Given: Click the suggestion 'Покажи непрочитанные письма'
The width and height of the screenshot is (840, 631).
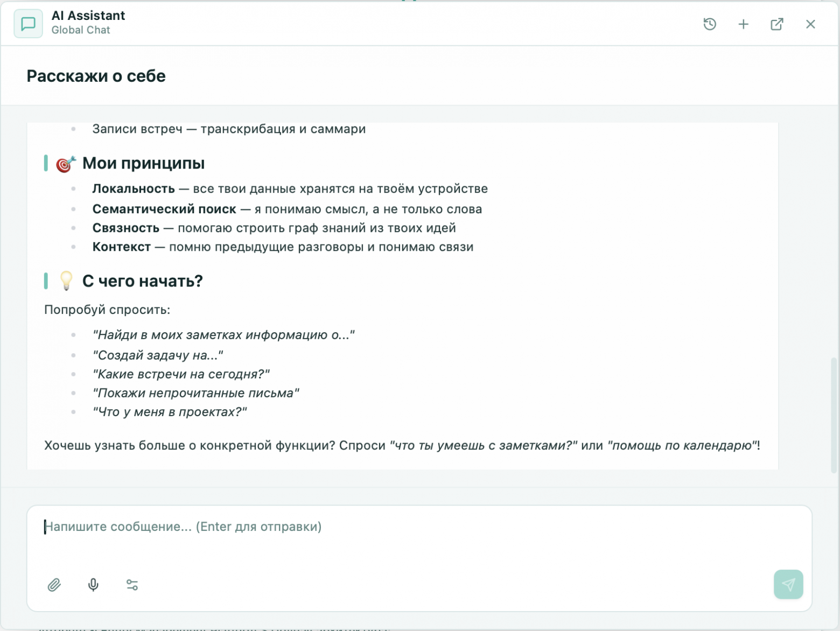Looking at the screenshot, I should point(195,393).
